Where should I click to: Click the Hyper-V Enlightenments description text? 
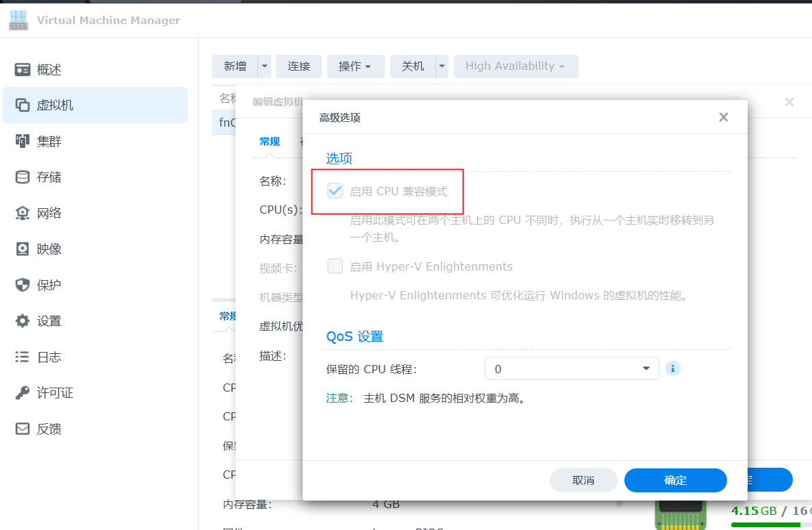coord(518,295)
